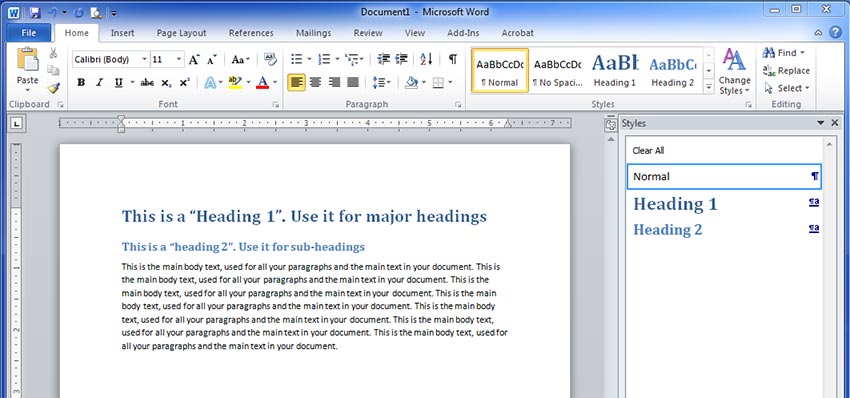Viewport: 850px width, 398px height.
Task: Click the Bullets list icon
Action: tap(297, 59)
